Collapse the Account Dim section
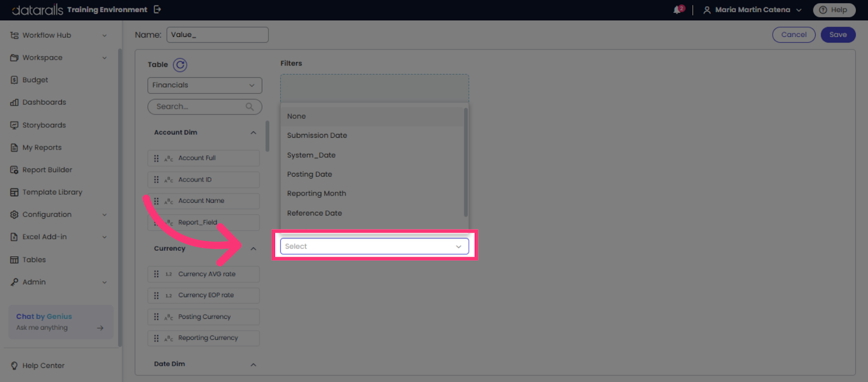The height and width of the screenshot is (382, 868). point(253,133)
